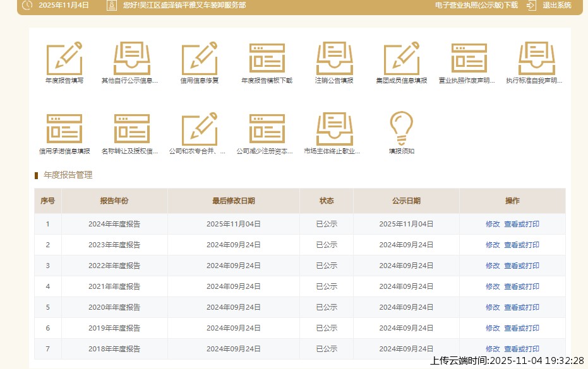Click 修改 for the 2021年年度报告

(x=493, y=286)
